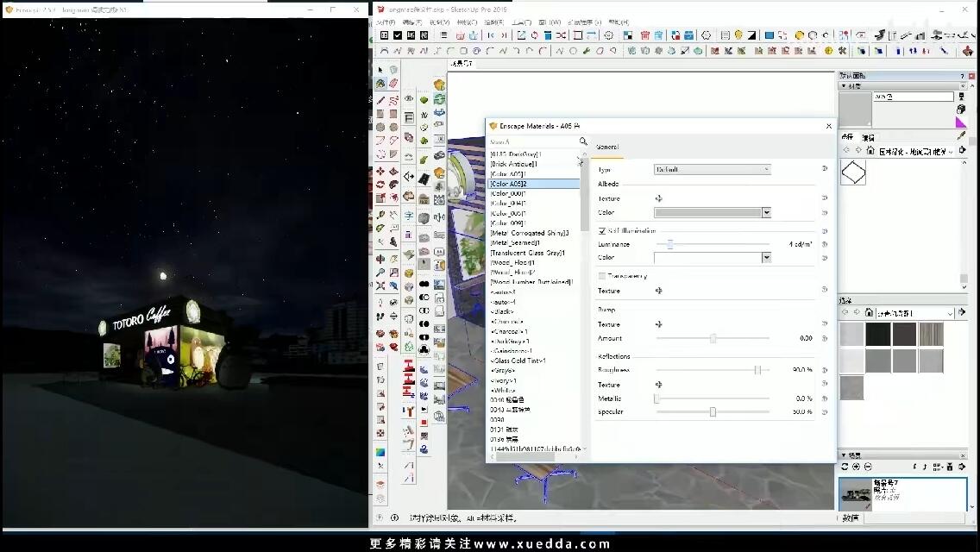Screen dimensions: 980x552
Task: Select the wood-grain striped material swatch
Action: point(931,335)
